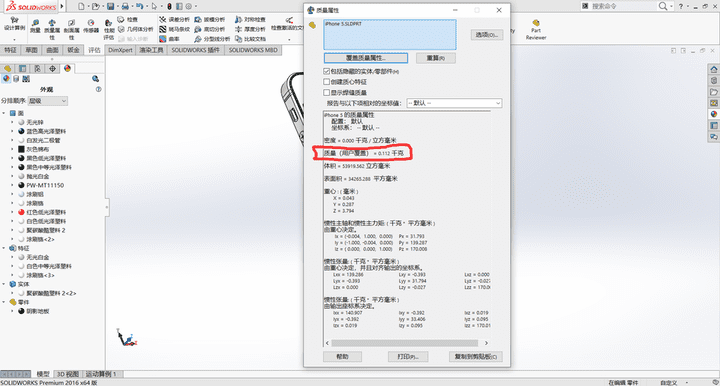Click the New document icon

pos(81,6)
